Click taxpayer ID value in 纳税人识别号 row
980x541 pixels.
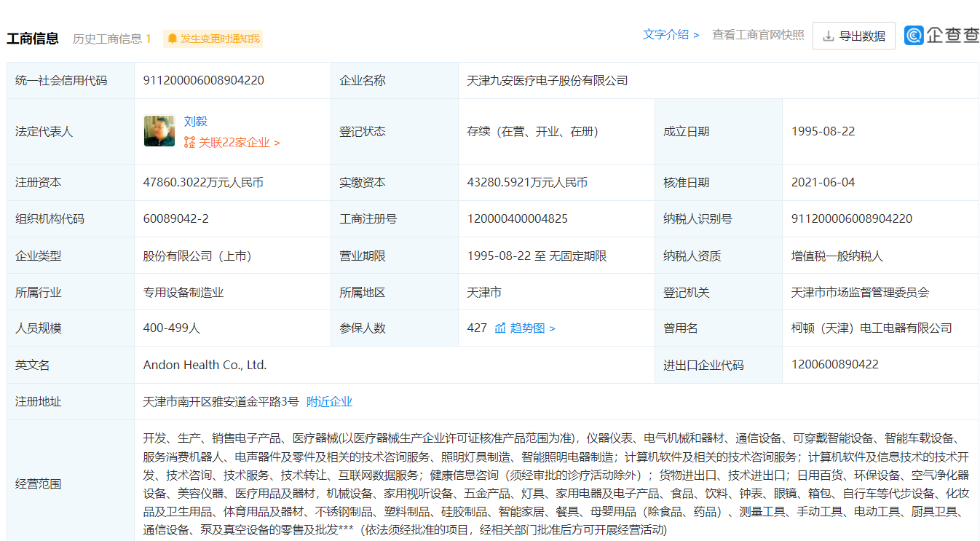point(852,219)
